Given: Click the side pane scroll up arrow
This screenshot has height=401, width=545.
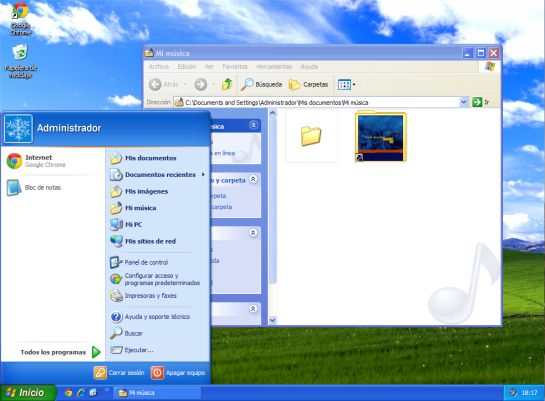Looking at the screenshot, I should (273, 113).
